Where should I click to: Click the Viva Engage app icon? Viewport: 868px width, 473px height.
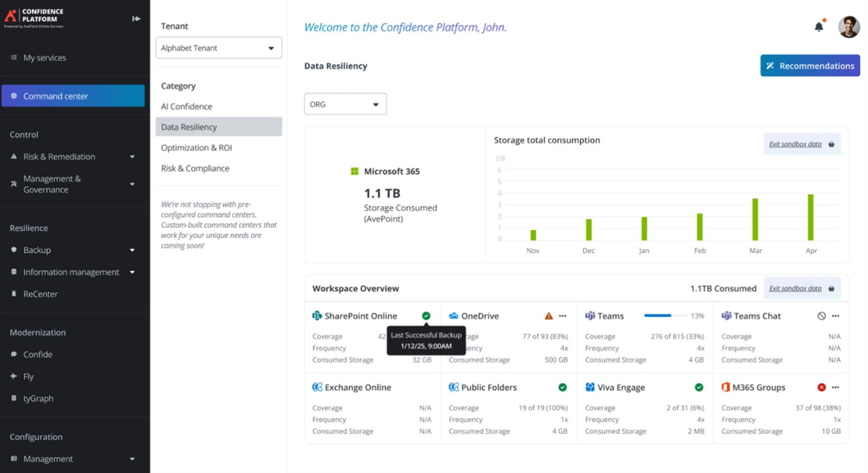[590, 387]
